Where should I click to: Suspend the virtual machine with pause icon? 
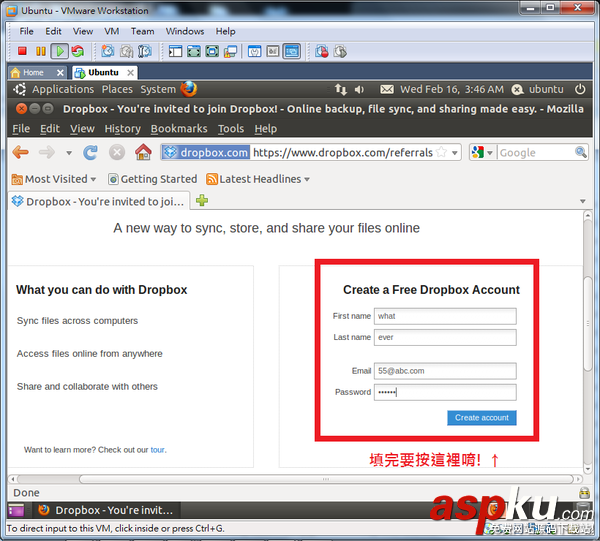click(41, 51)
